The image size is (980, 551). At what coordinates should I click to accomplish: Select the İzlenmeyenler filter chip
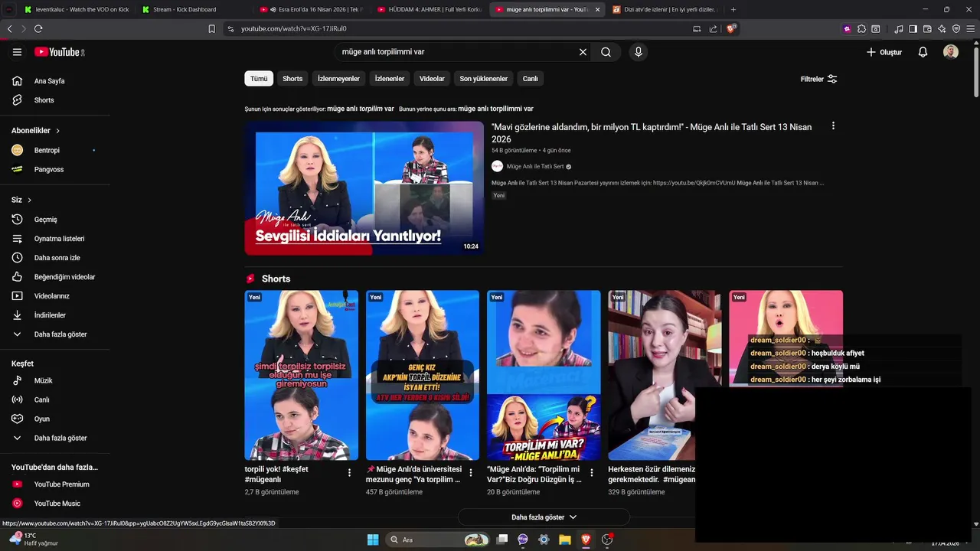coord(338,79)
